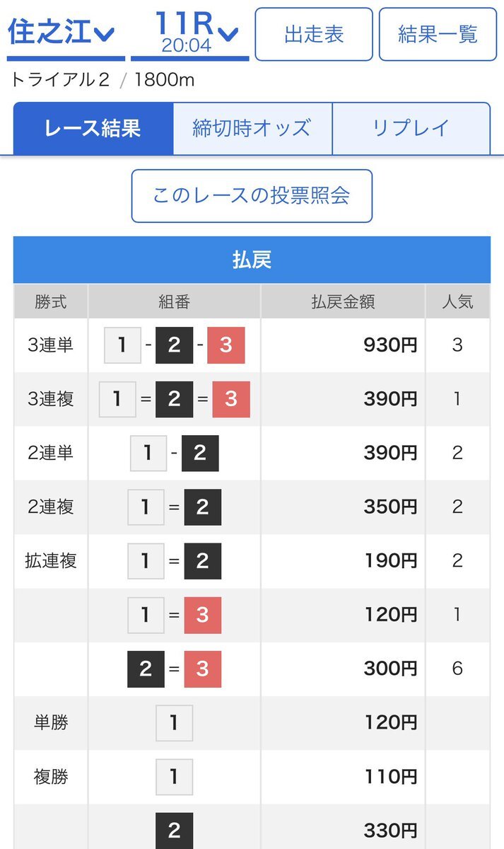Click white boat 1 badge in 単勝 row

(x=174, y=722)
